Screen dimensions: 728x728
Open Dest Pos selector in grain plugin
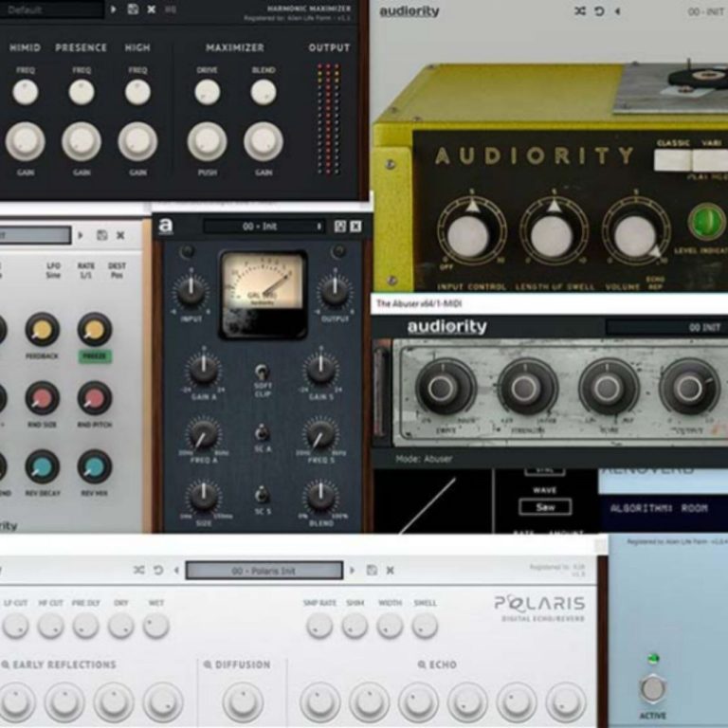(117, 270)
